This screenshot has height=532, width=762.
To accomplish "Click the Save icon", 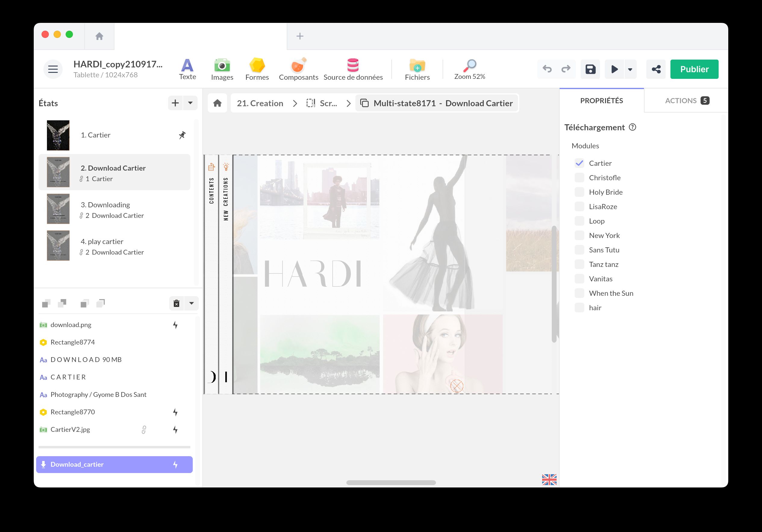I will click(x=590, y=69).
